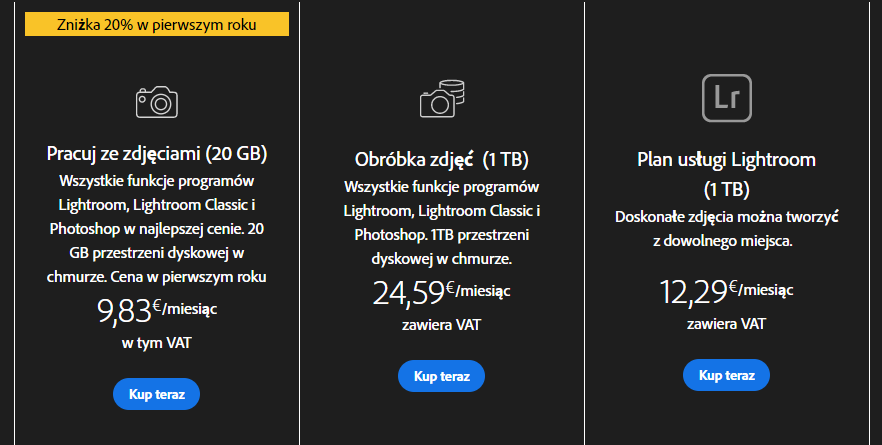Select the Plan usługi Lightroom (1 TB) heading
Screen dimensions: 882x445
coord(726,174)
